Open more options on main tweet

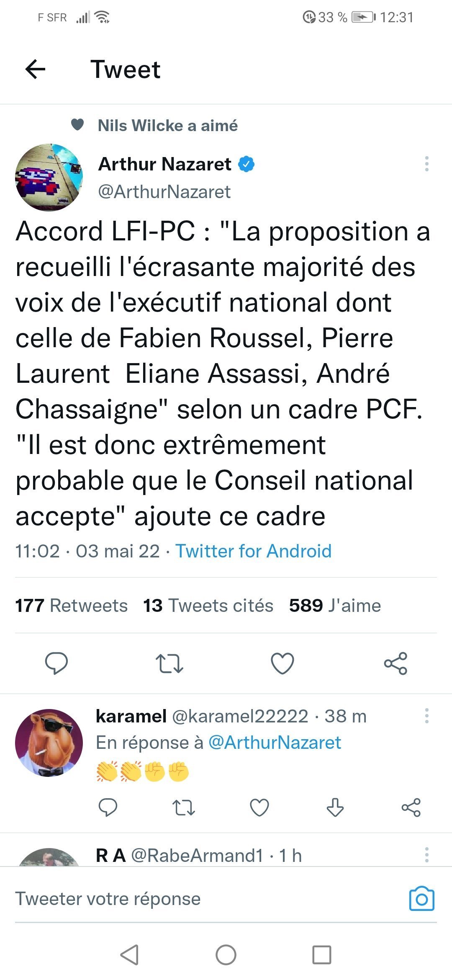(426, 164)
